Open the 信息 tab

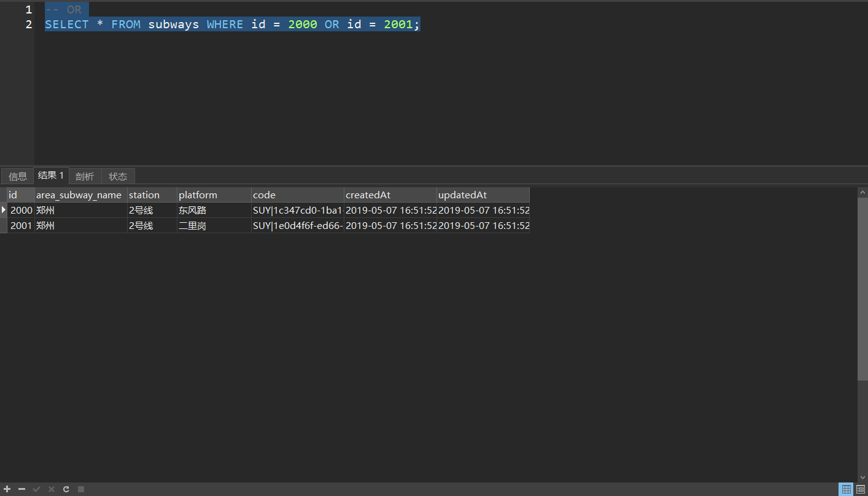(x=18, y=176)
